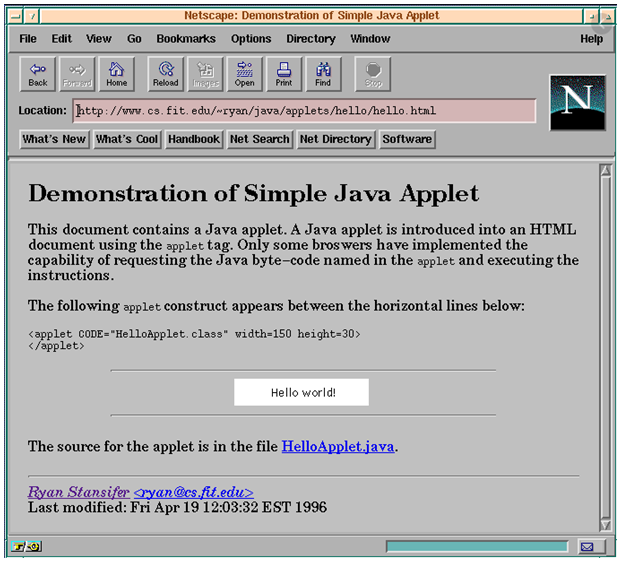Click the closing </applet> tag text

click(56, 346)
